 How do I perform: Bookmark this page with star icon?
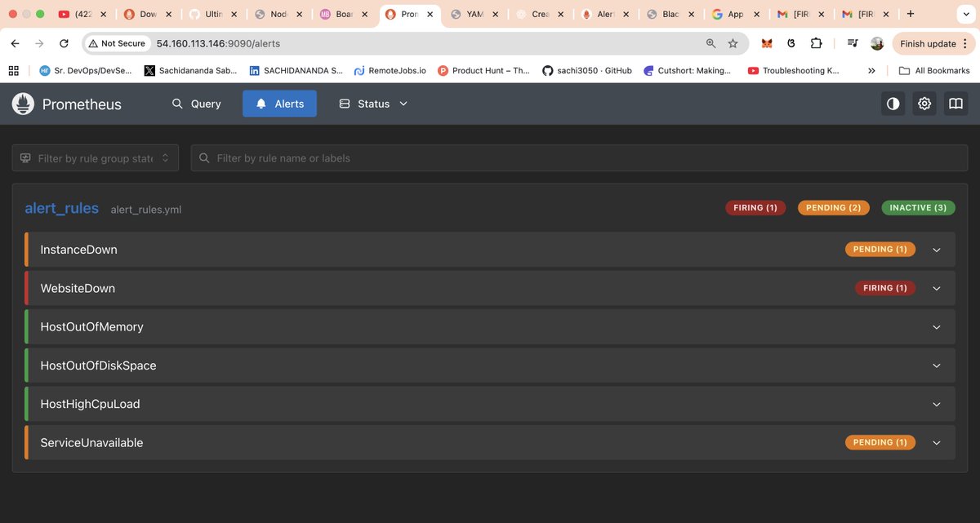(x=733, y=43)
